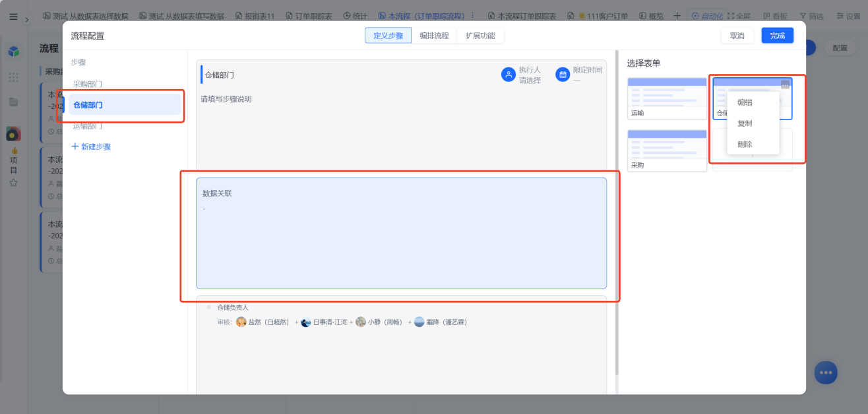
Task: Click the 仓储负责人 label
Action: coord(233,308)
